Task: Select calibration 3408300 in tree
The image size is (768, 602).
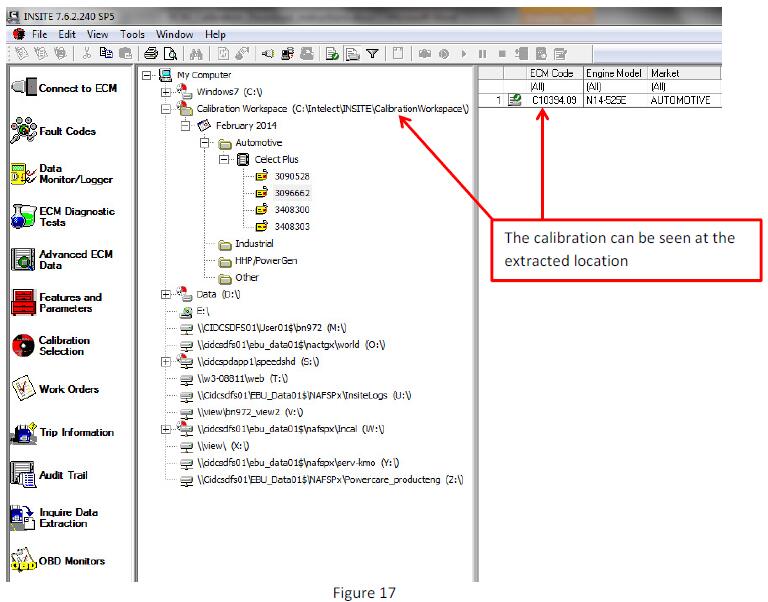Action: 292,210
